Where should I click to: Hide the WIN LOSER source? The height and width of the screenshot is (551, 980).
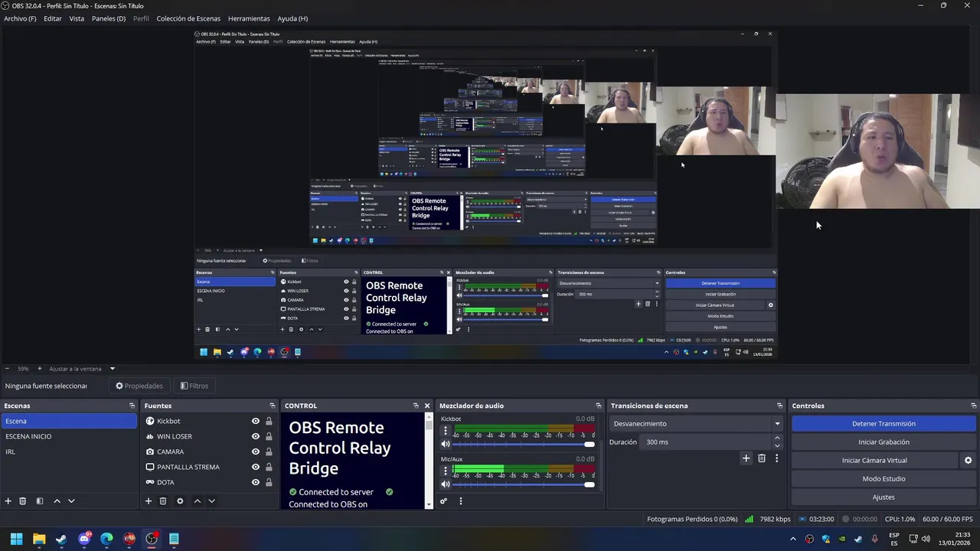pyautogui.click(x=256, y=436)
